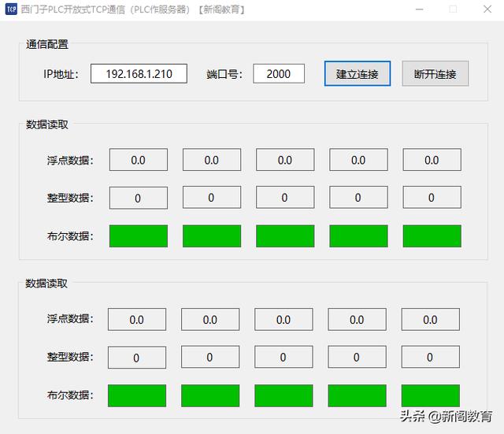Select fifth 浮点数据 box in upper group
Image resolution: width=504 pixels, height=434 pixels.
coord(432,160)
